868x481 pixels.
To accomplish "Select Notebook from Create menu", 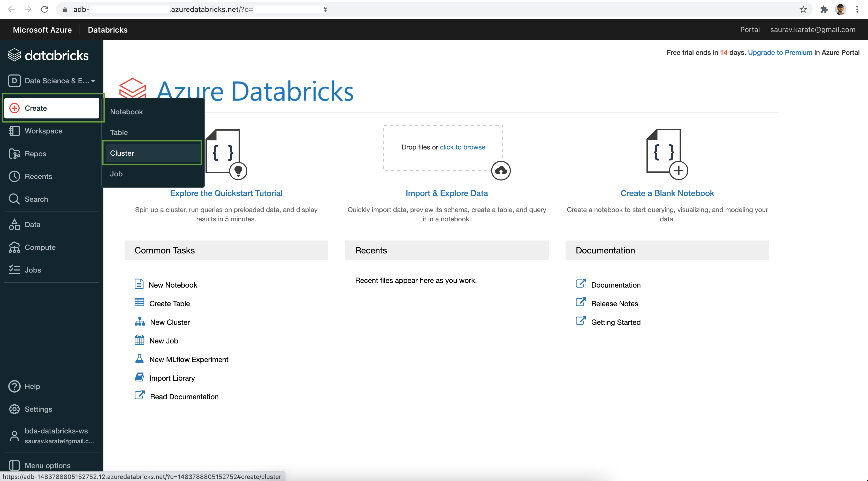I will (153, 112).
